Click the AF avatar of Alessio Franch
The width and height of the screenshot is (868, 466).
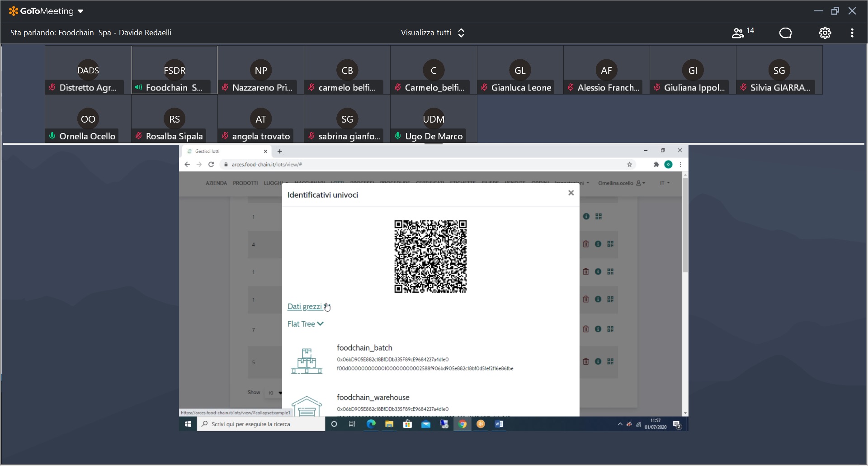(x=606, y=70)
